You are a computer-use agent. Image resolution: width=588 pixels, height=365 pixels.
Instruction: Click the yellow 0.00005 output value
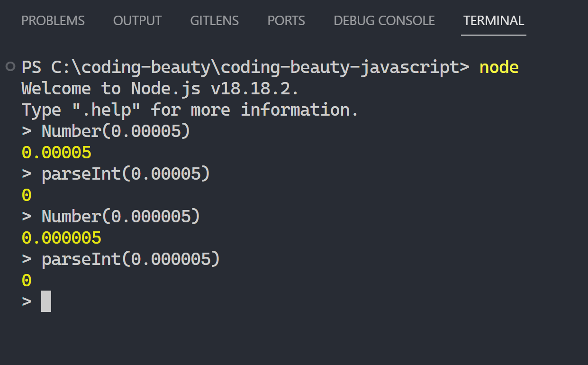56,153
